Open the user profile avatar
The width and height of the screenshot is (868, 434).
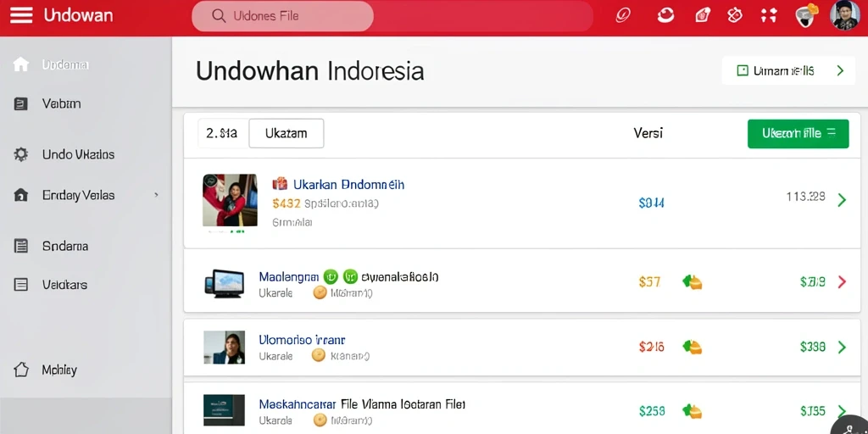[845, 15]
